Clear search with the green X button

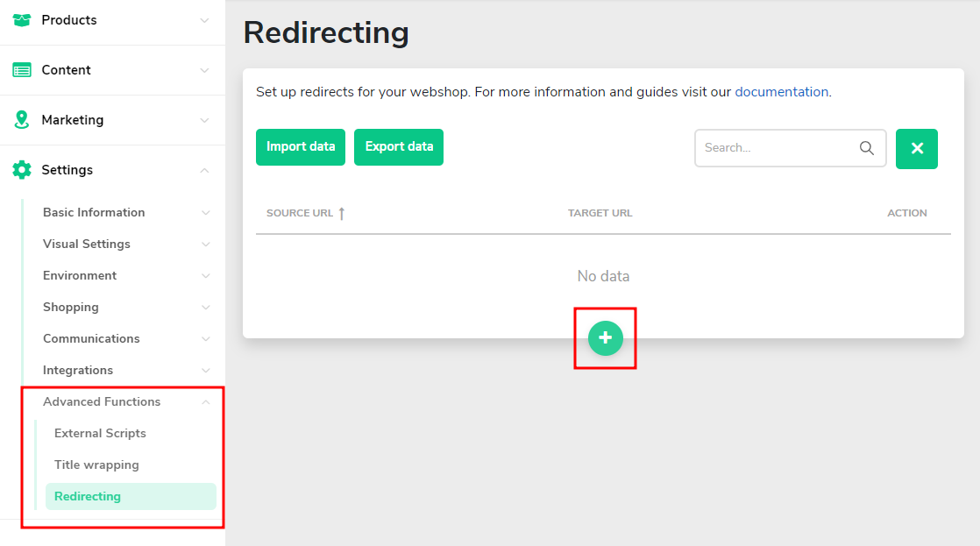[916, 149]
